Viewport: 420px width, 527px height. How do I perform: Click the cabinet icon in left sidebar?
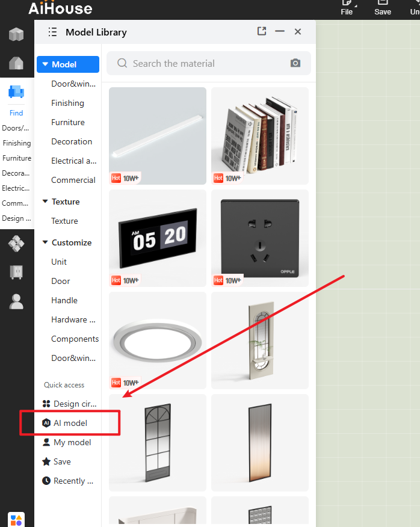tap(16, 273)
